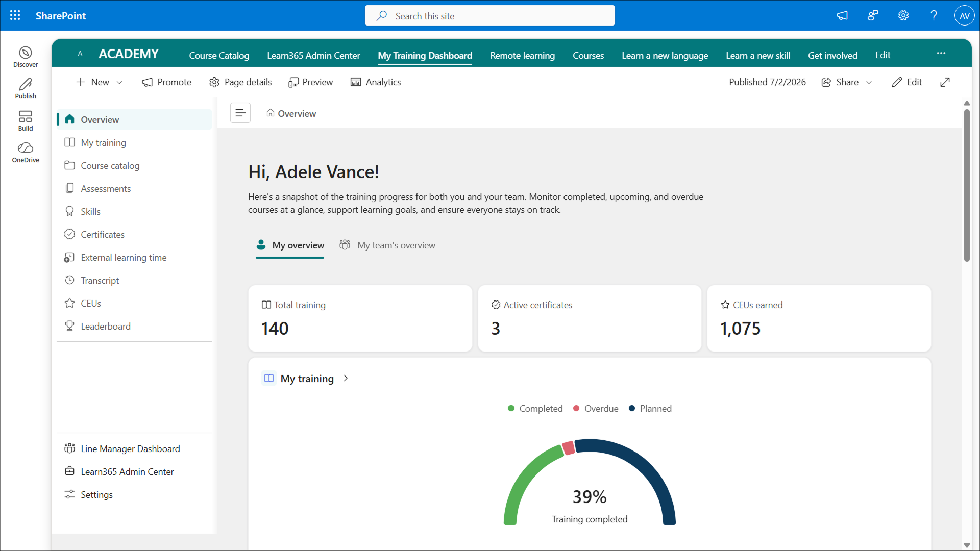Open Course catalog in the sidebar

(x=134, y=165)
